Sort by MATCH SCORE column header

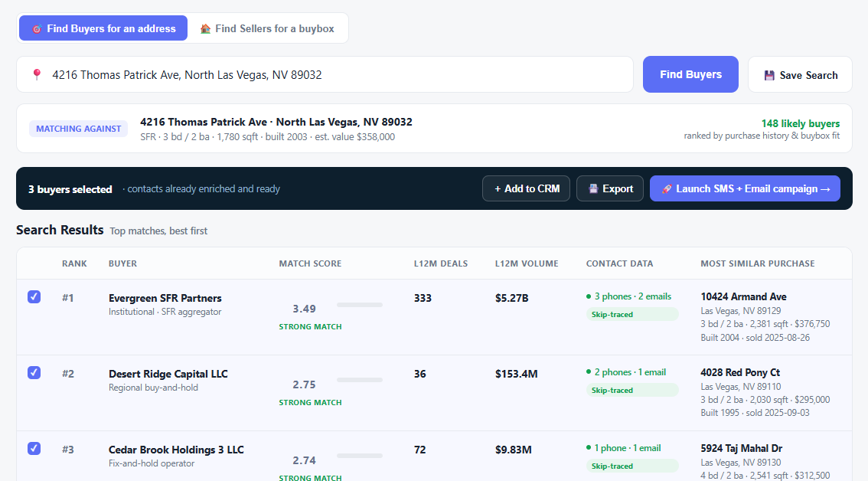tap(310, 263)
